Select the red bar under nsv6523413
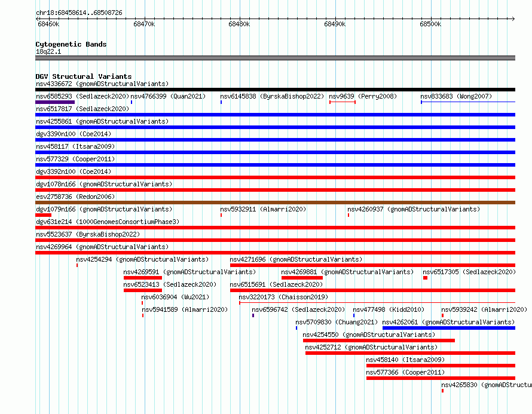Screen dimensions: 532x414 (143, 290)
